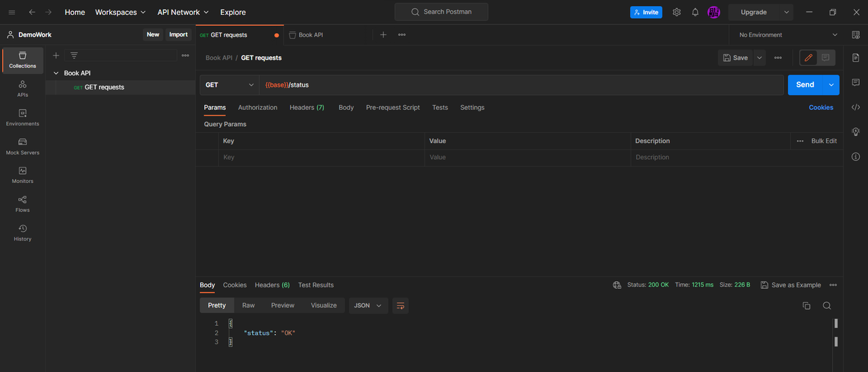Open the Test Results tab
Screen dimensions: 868x372
point(316,285)
